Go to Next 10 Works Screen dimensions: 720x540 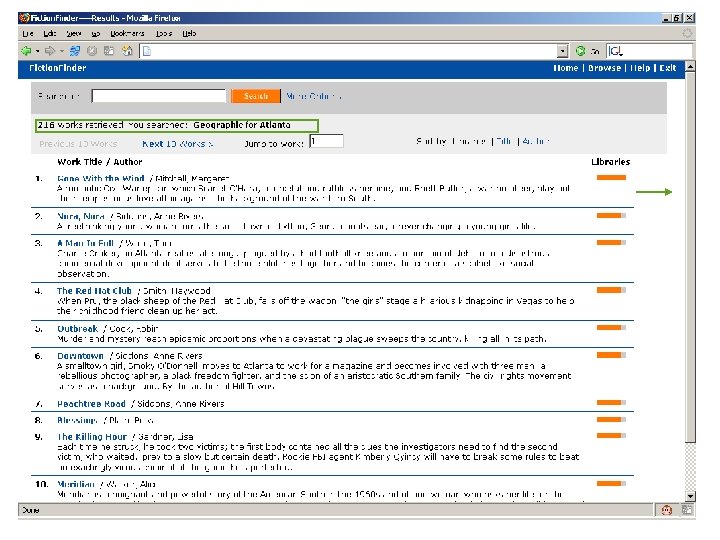(177, 144)
